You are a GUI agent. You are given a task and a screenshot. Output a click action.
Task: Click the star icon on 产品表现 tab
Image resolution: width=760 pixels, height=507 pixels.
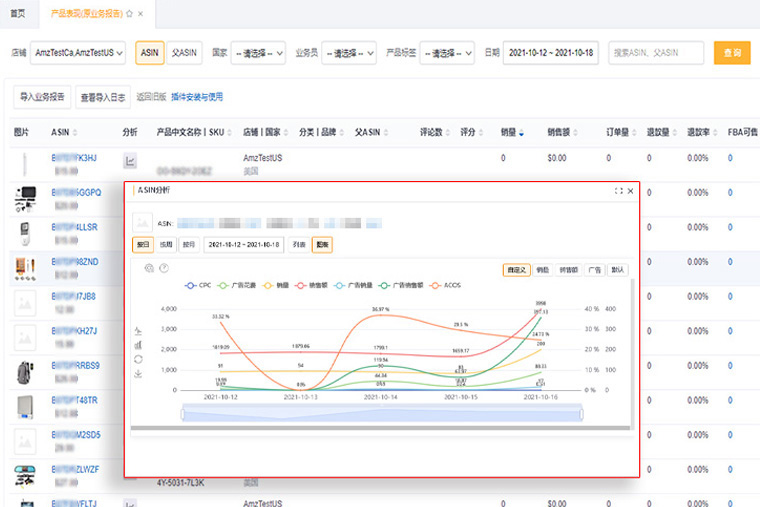(129, 13)
